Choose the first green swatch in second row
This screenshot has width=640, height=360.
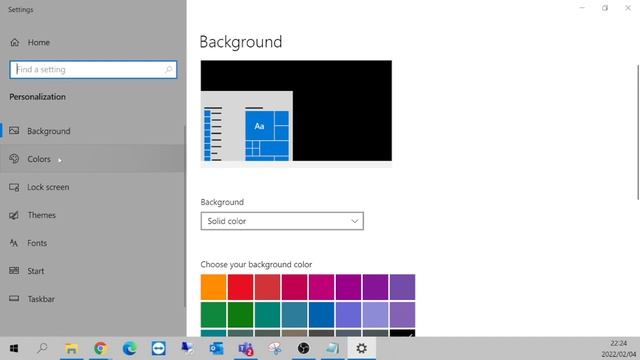click(x=213, y=315)
